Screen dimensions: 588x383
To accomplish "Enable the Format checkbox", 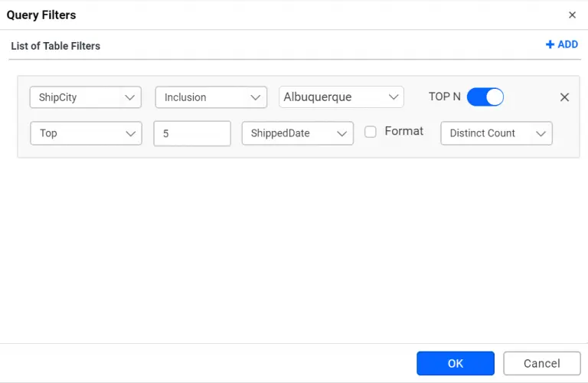I will tap(371, 132).
